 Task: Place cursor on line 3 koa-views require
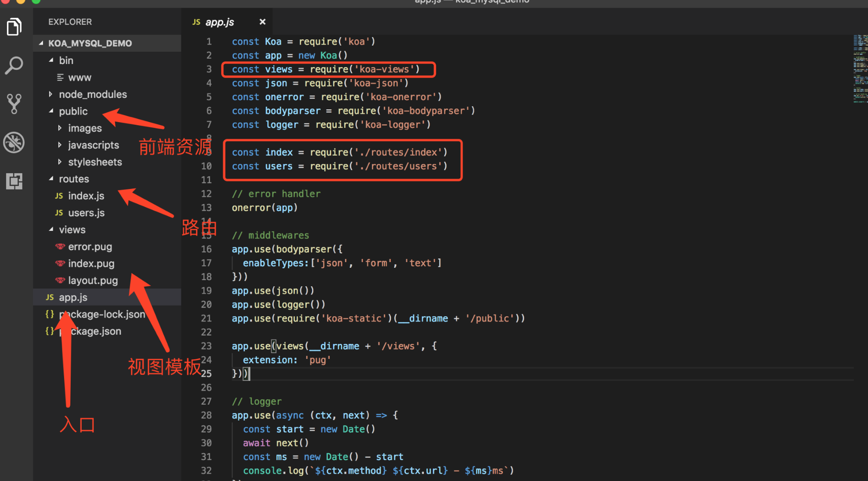[326, 69]
